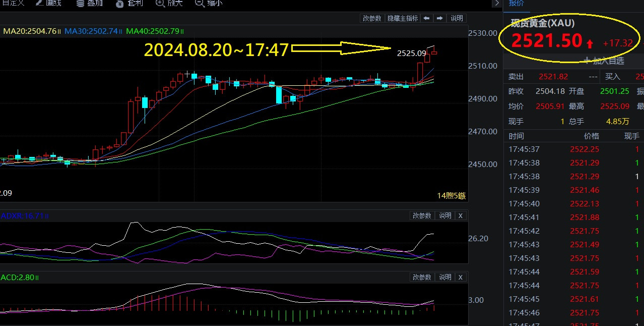Switch to the 报价 quotes tab
This screenshot has height=326, width=644.
click(x=516, y=3)
